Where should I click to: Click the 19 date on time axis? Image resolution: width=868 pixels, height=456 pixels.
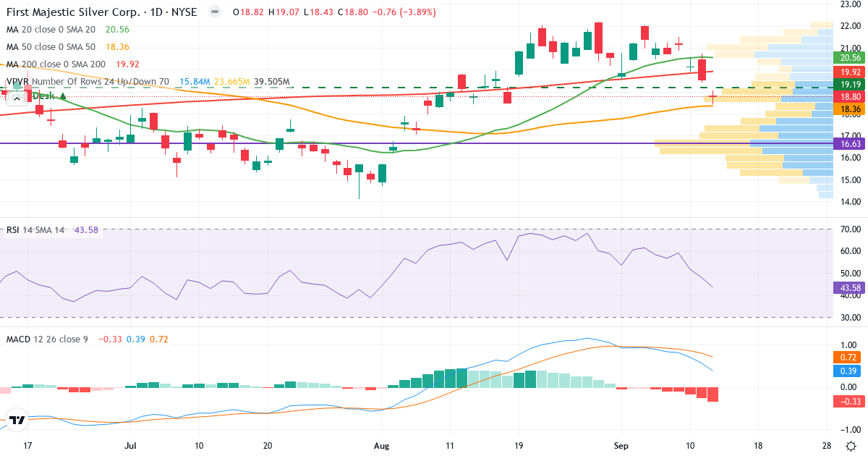point(518,444)
